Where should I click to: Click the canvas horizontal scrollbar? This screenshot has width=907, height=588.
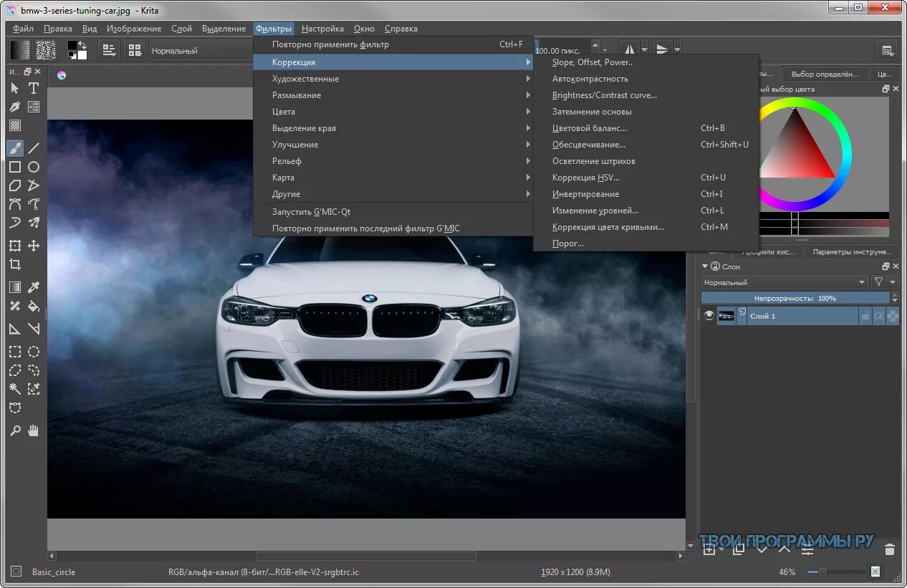click(366, 556)
